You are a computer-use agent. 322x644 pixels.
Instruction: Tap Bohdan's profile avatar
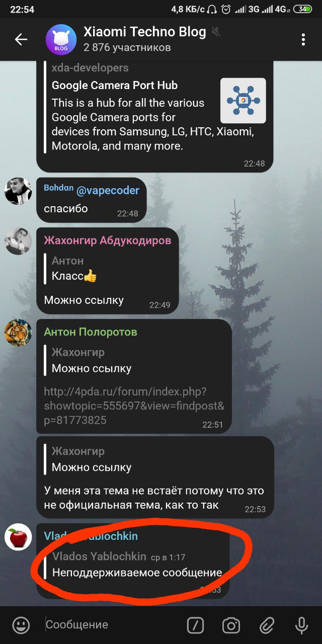(18, 191)
